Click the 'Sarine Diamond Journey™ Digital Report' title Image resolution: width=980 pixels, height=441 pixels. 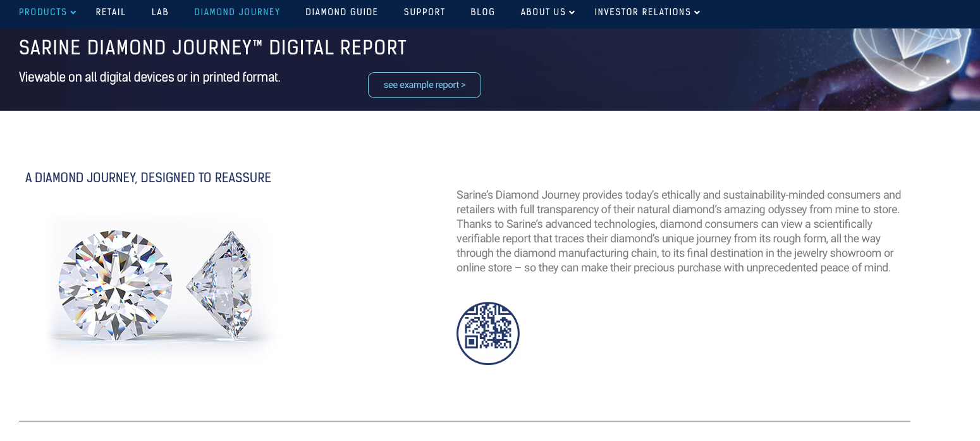(213, 48)
